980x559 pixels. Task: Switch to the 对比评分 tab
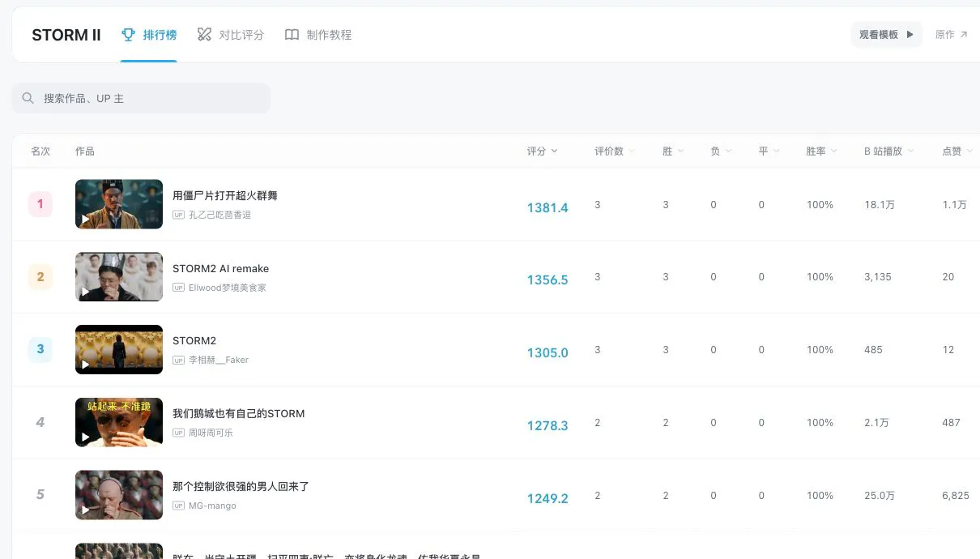231,35
